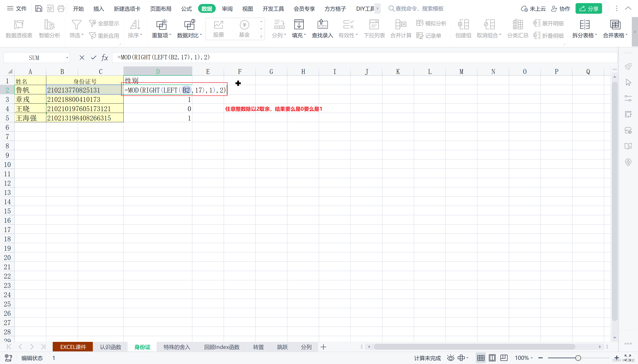This screenshot has height=364, width=638.
Task: Open the 文件 file menu
Action: [17, 9]
